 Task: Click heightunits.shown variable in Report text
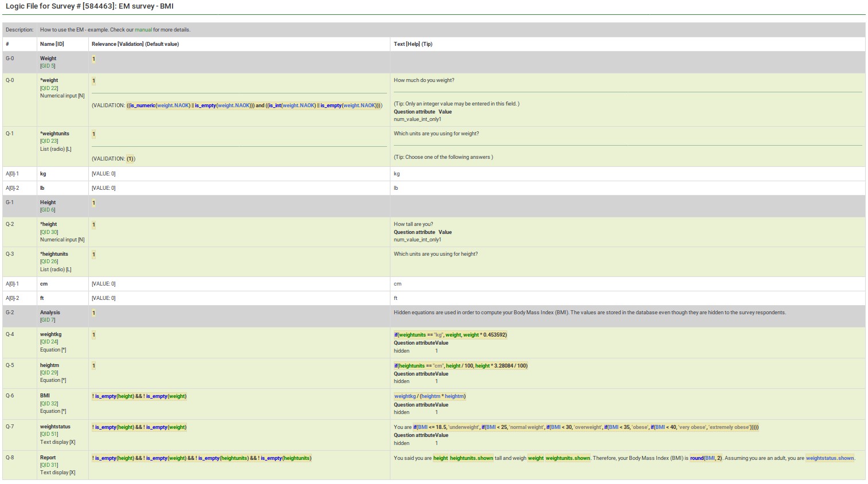click(471, 458)
